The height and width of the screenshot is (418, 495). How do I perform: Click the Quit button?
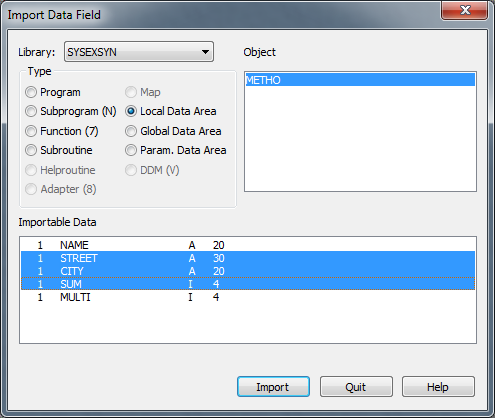(x=356, y=387)
